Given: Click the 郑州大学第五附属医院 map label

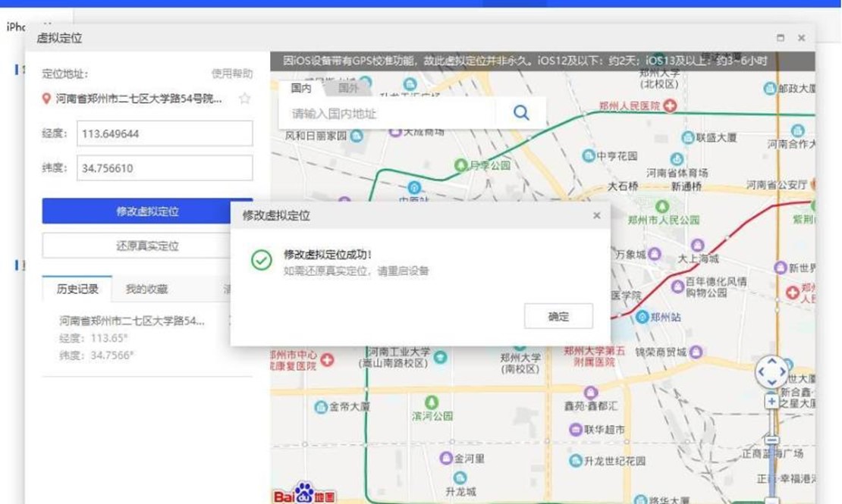Looking at the screenshot, I should pos(595,356).
